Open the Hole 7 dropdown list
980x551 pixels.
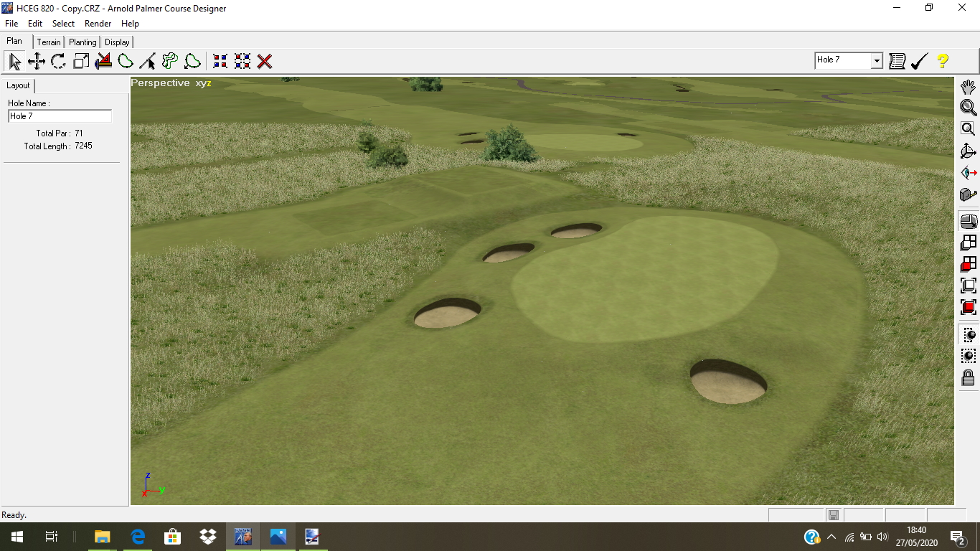pyautogui.click(x=876, y=61)
